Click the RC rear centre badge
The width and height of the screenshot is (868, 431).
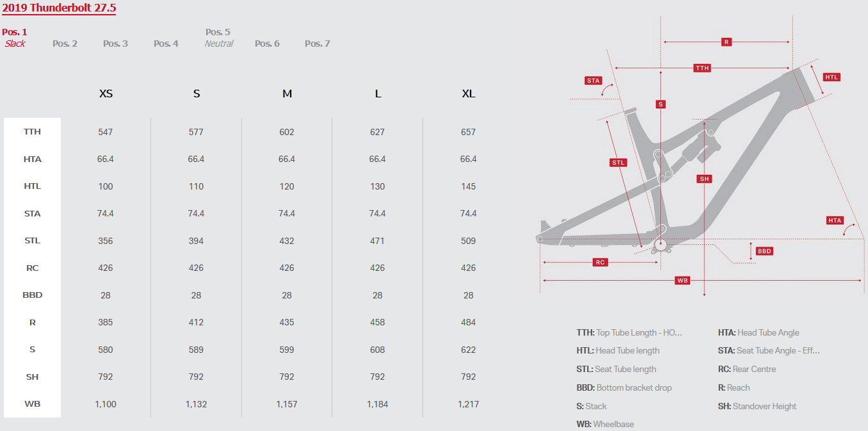[600, 262]
